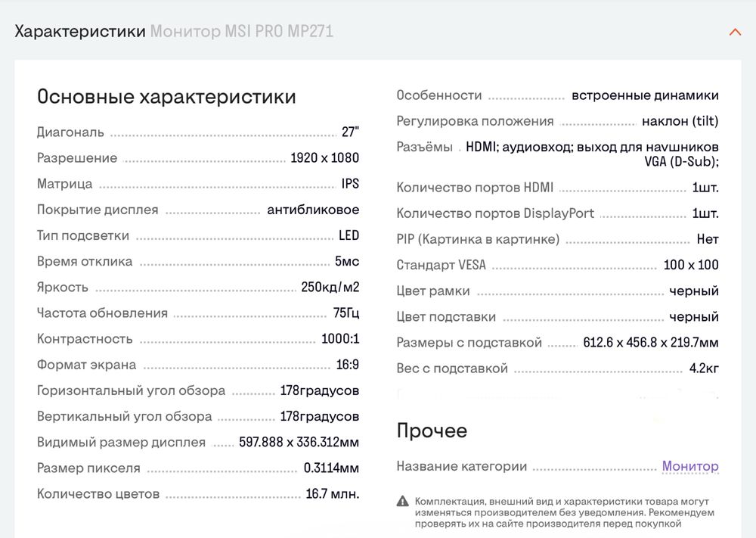The width and height of the screenshot is (756, 538).
Task: Select the Регулировка положения label
Action: (x=475, y=121)
